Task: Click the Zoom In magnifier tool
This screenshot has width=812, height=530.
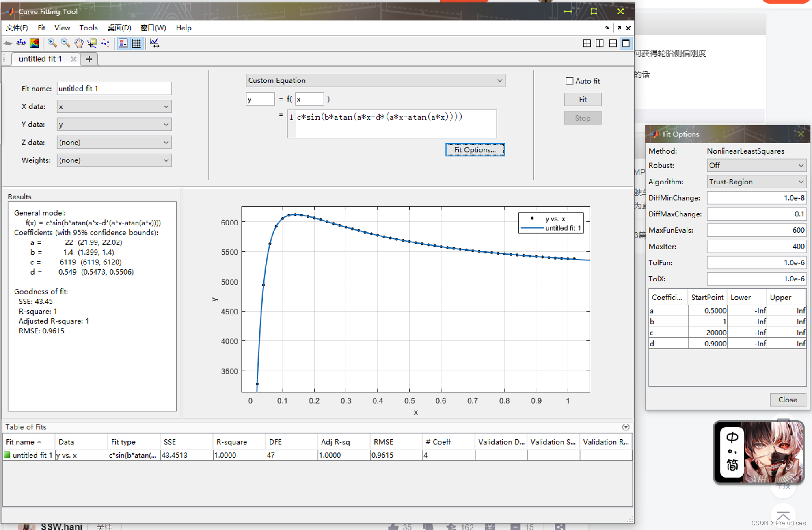Action: click(52, 43)
